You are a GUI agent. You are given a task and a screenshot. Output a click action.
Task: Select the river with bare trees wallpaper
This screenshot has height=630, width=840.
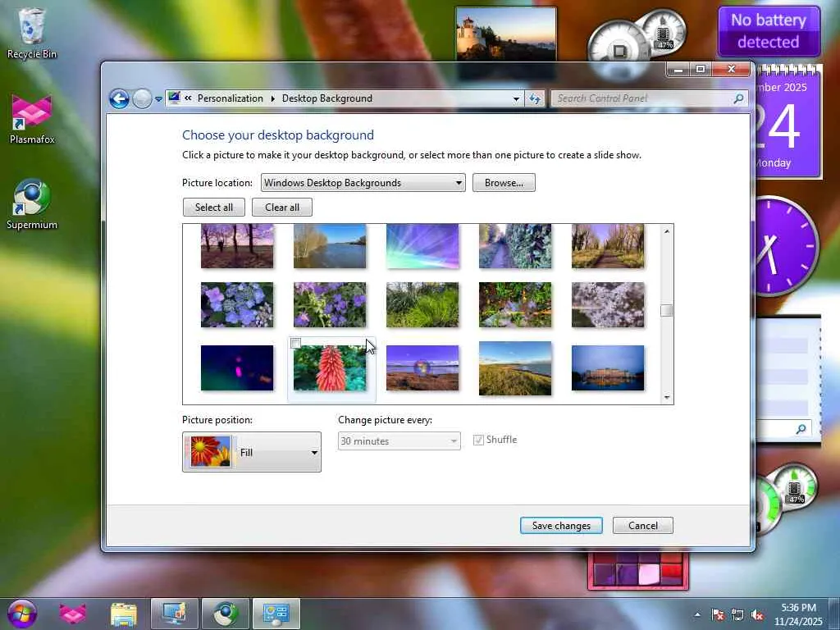click(330, 246)
